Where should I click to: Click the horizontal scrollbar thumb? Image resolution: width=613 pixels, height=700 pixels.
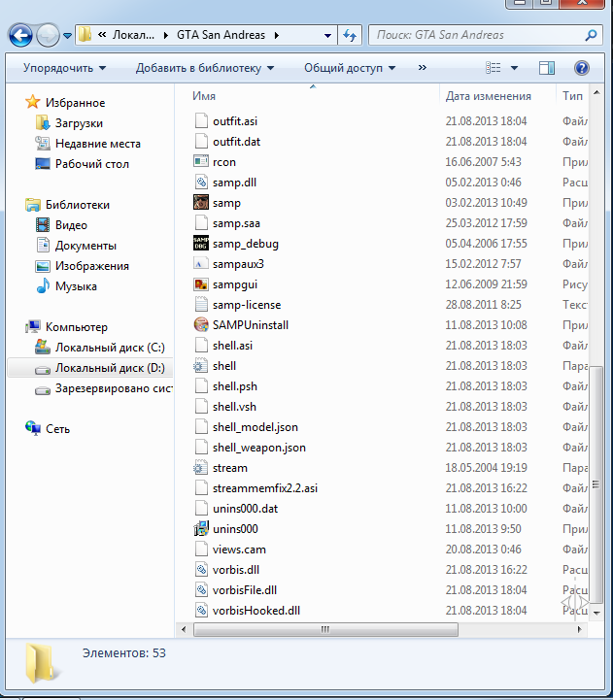[325, 629]
